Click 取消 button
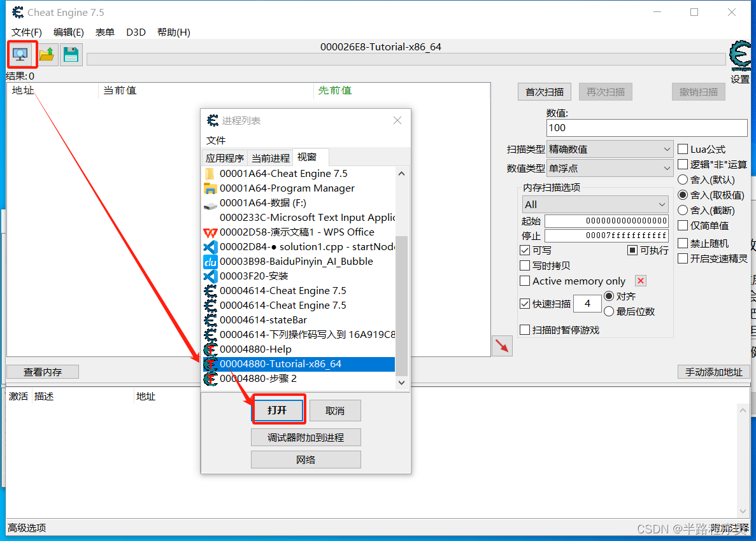The width and height of the screenshot is (756, 541). point(334,411)
